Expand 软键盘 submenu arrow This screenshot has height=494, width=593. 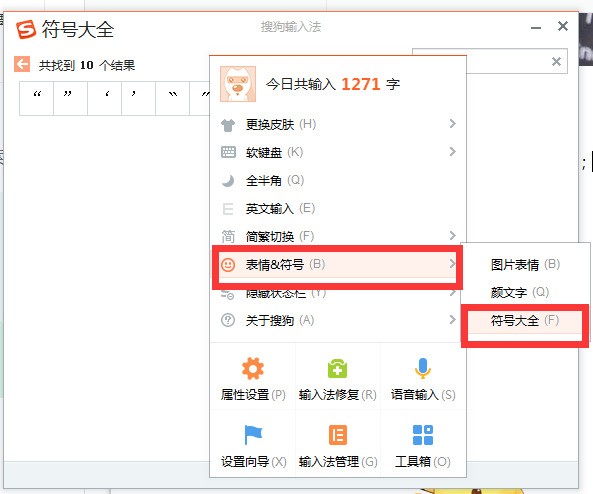coord(452,151)
